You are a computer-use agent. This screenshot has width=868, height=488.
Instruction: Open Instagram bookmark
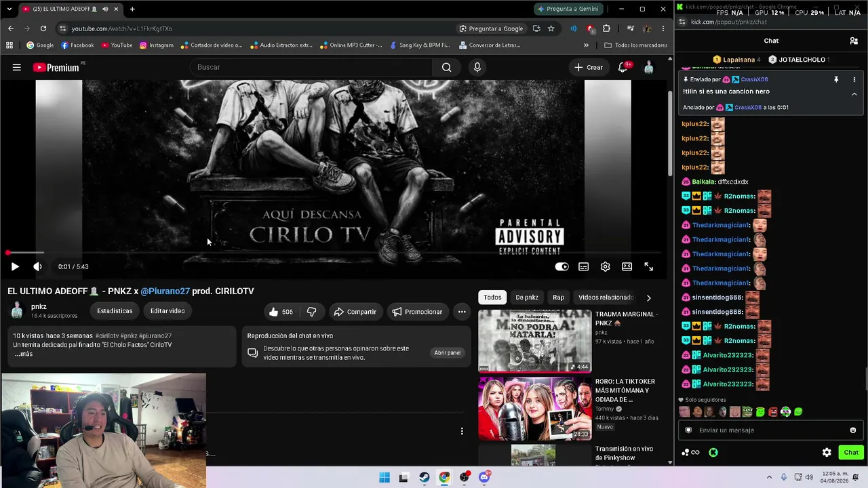[x=157, y=45]
